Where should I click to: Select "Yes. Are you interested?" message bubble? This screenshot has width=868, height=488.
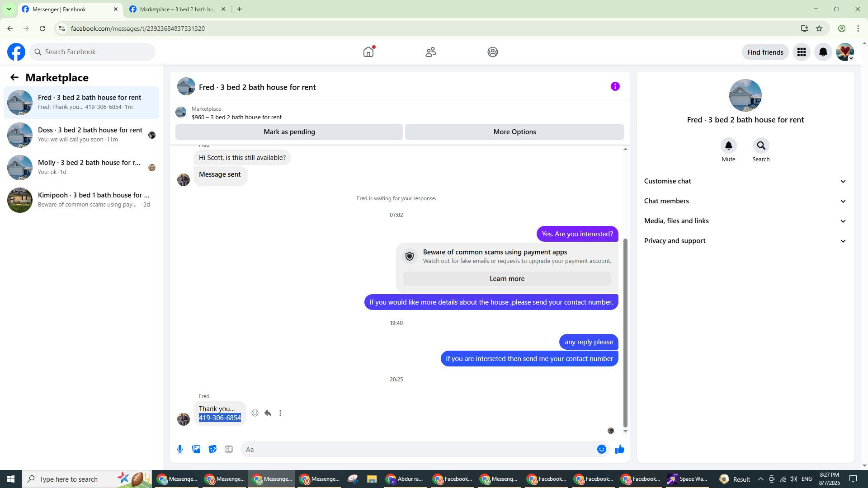tap(577, 234)
